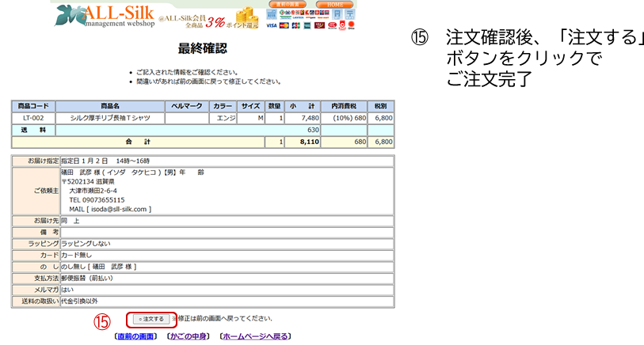This screenshot has width=644, height=345.
Task: Click the email isoda@sll-silk.com
Action: click(x=119, y=209)
